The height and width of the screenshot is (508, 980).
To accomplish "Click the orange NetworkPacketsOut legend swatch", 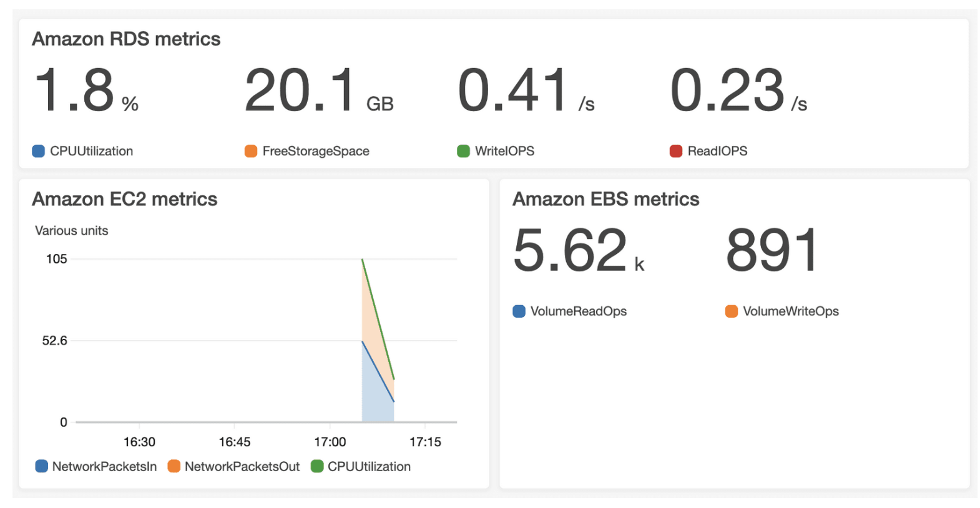I will pyautogui.click(x=174, y=466).
